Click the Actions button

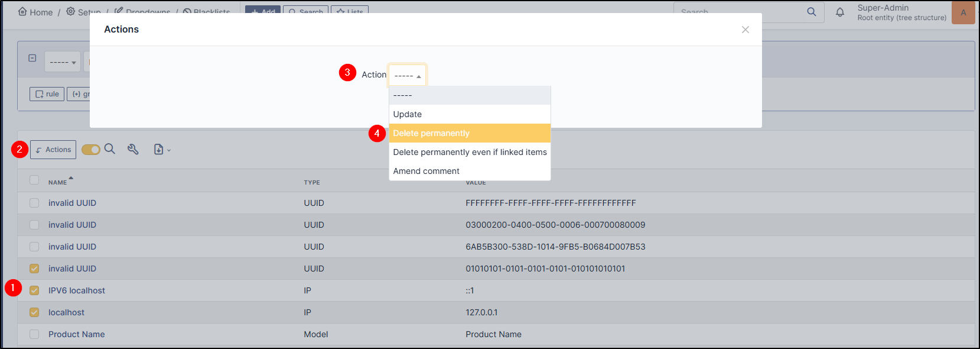pyautogui.click(x=53, y=150)
